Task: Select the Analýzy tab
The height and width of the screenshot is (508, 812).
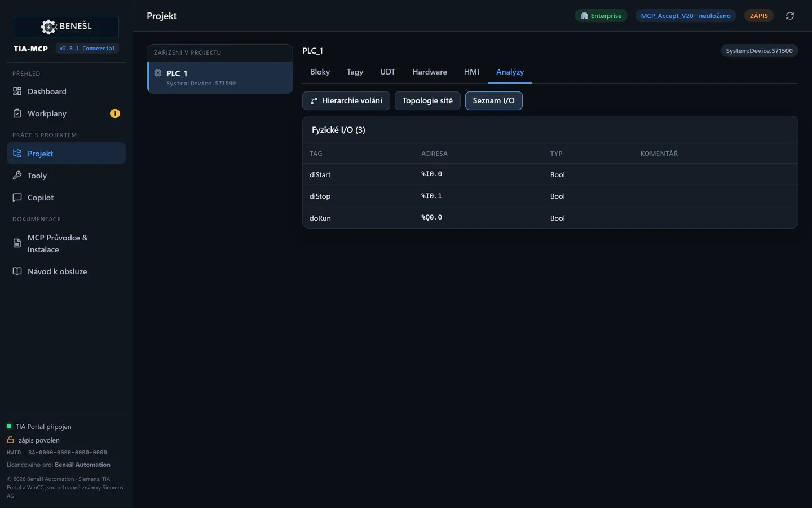Action: coord(510,72)
